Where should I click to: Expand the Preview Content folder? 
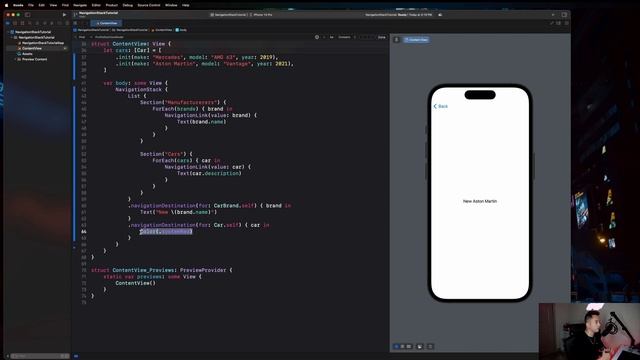[15, 59]
